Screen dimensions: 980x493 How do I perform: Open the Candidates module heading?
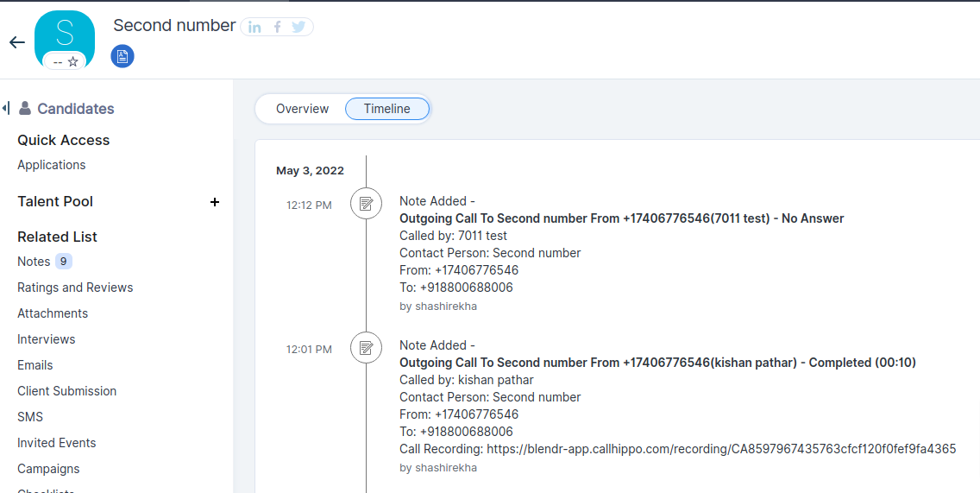pos(76,109)
